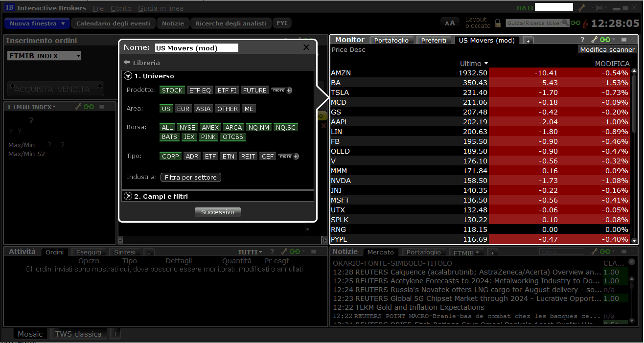
Task: Click the pin icon in the title bar
Action: (598, 8)
